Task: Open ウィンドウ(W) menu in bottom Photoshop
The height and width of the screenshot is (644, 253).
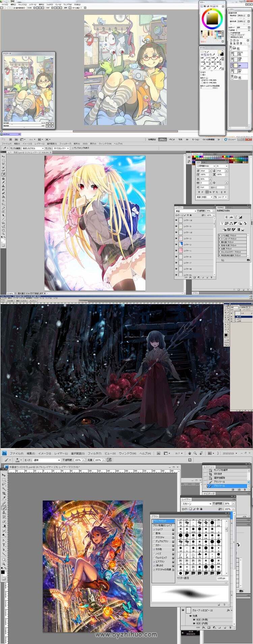Action: click(x=128, y=453)
